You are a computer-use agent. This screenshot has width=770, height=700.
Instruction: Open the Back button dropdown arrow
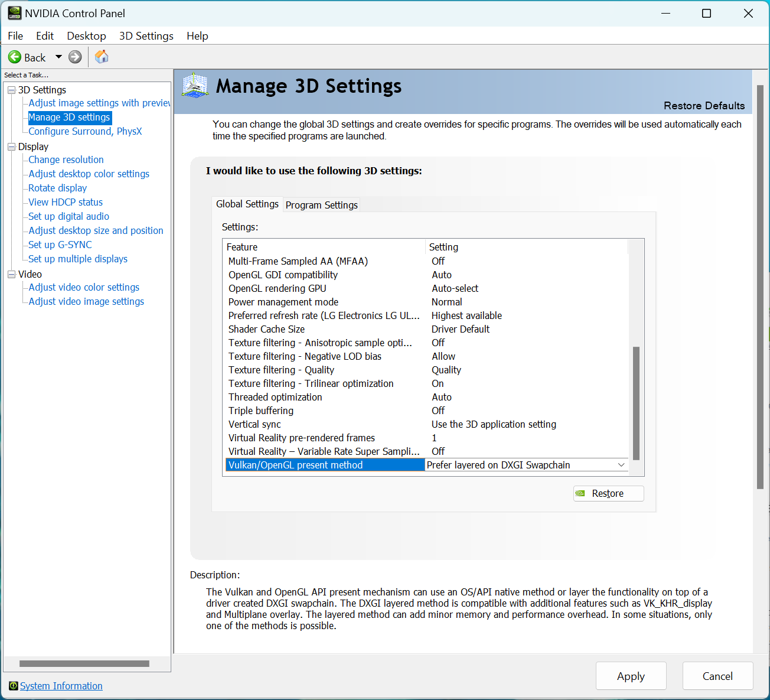[58, 57]
